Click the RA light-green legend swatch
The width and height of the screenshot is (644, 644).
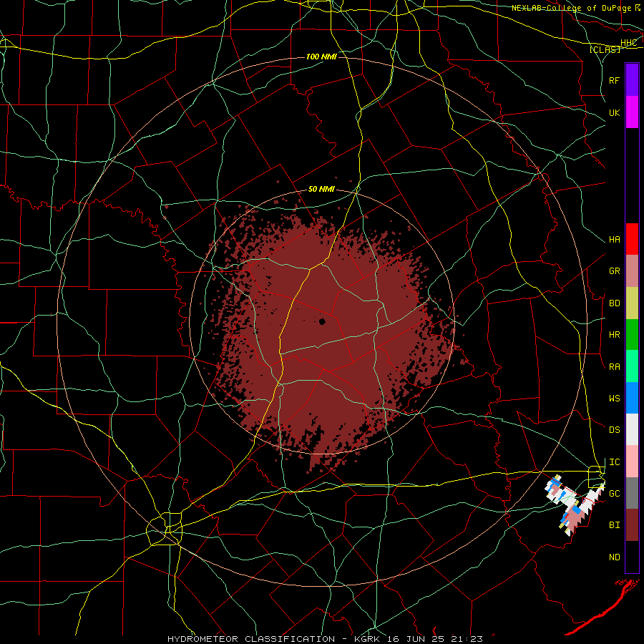[x=632, y=366]
